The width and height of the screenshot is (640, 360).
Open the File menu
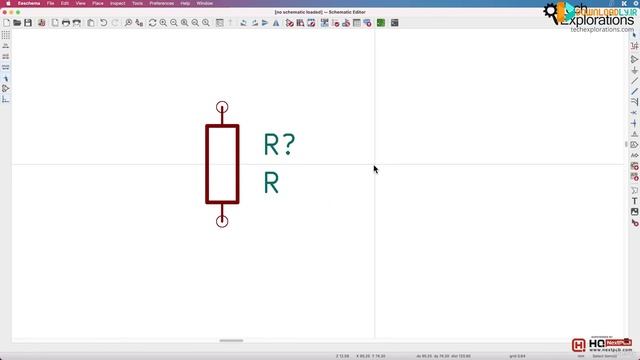tap(50, 3)
